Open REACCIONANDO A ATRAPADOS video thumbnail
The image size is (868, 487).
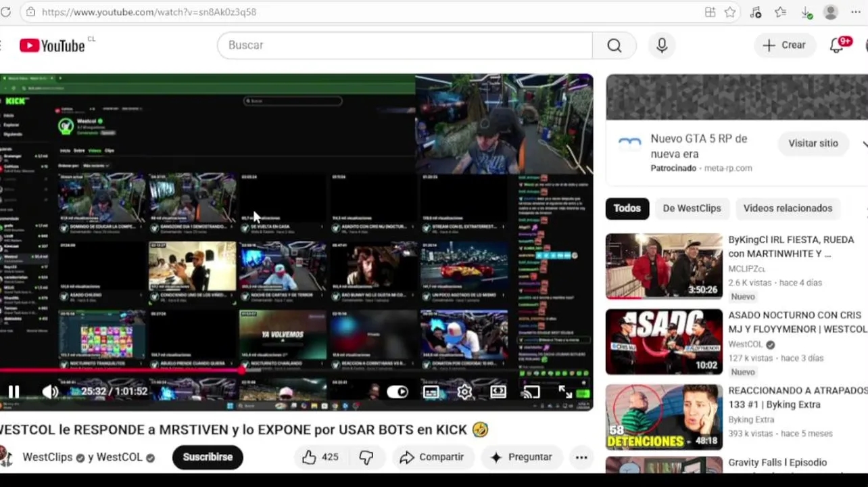coord(664,417)
